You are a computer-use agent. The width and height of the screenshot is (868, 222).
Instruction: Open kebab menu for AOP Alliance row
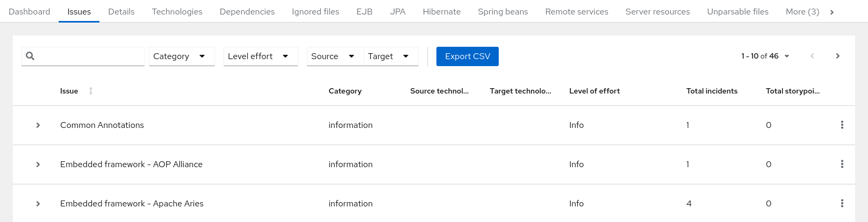[x=842, y=164]
